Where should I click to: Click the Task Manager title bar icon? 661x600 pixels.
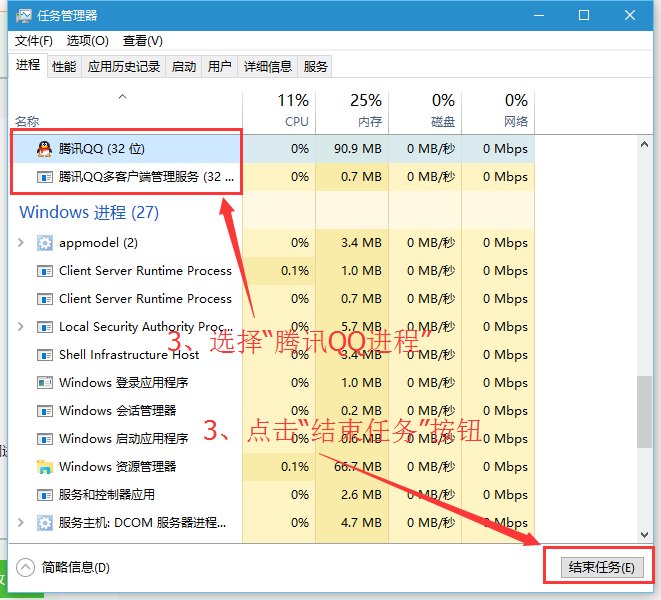[x=24, y=16]
